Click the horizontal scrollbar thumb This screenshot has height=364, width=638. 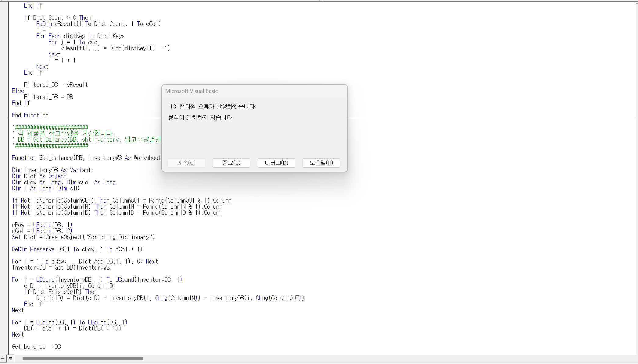pos(83,359)
